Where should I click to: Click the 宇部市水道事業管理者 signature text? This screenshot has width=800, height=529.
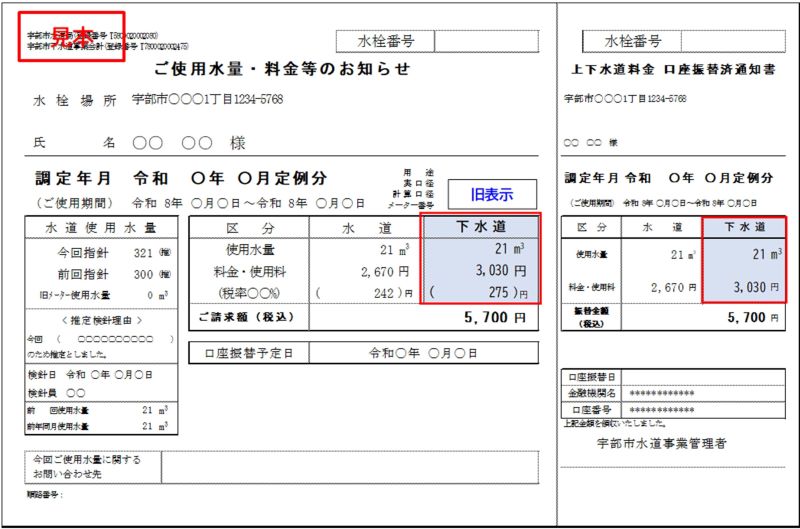click(x=662, y=443)
